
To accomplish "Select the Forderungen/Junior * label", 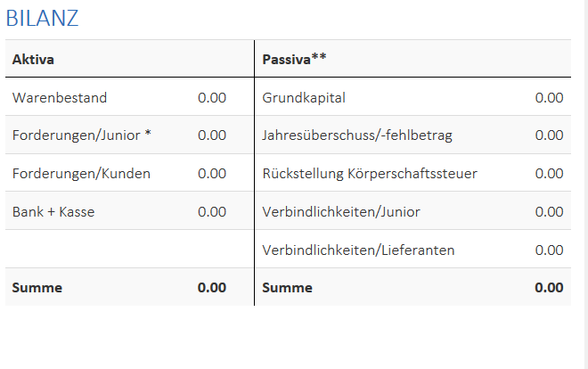I will 82,135.
